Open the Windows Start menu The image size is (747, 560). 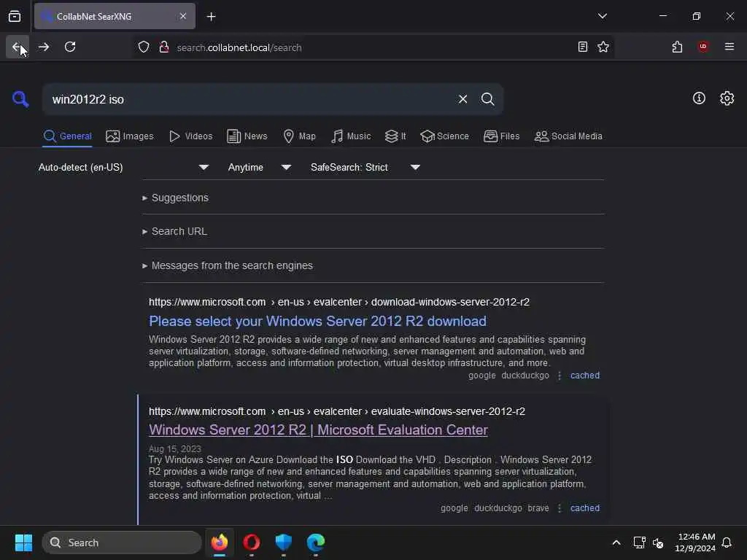click(x=23, y=542)
